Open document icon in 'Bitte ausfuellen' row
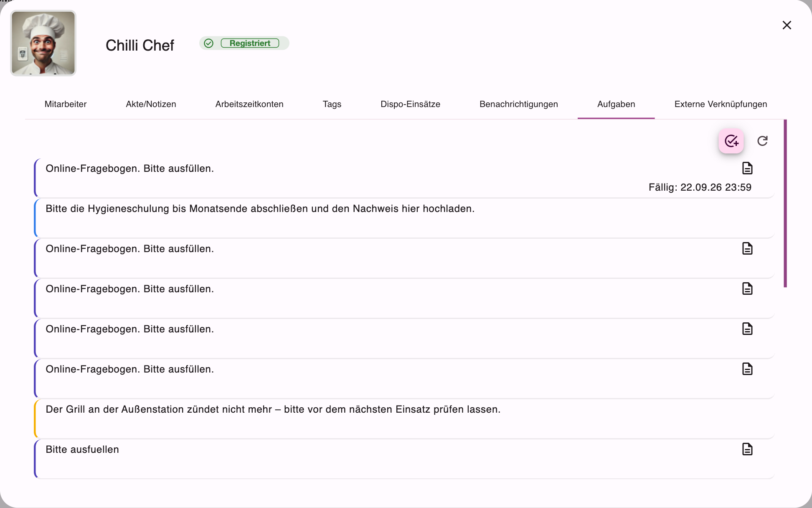Image resolution: width=812 pixels, height=508 pixels. click(x=747, y=449)
